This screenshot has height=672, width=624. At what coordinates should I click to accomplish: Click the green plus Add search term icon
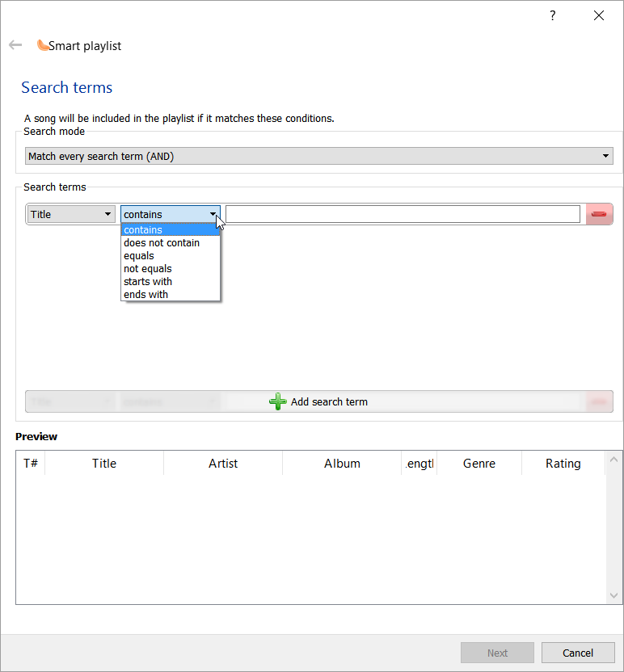[277, 401]
